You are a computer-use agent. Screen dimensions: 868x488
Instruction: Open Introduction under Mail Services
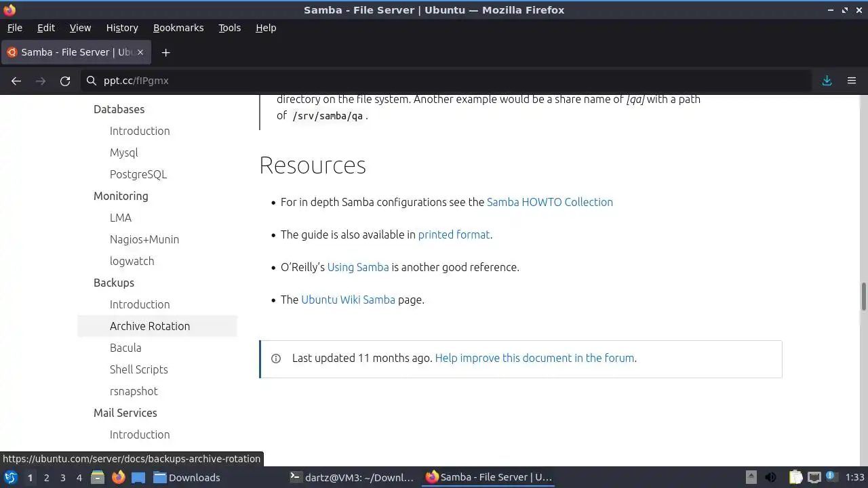140,434
